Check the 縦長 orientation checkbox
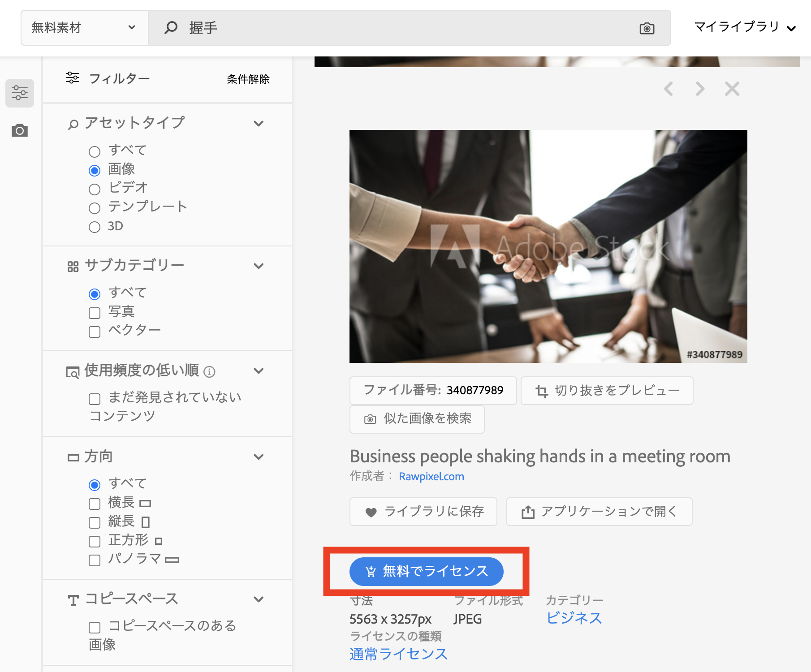Screen dimensions: 811x672 click(x=95, y=523)
